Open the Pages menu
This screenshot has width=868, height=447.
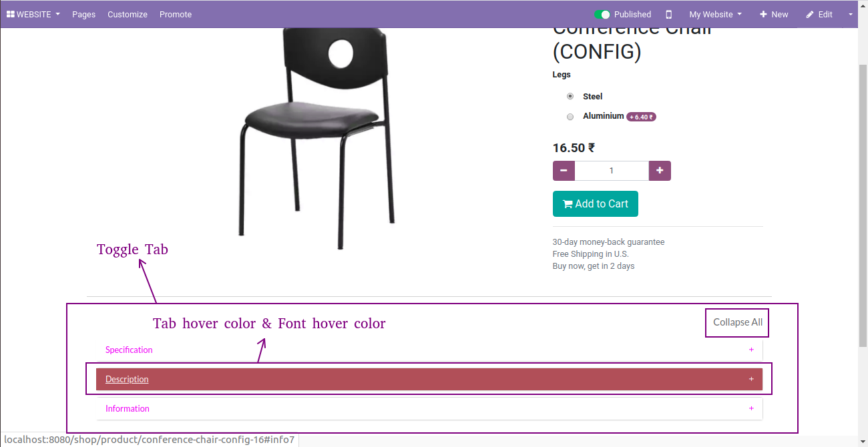[84, 14]
